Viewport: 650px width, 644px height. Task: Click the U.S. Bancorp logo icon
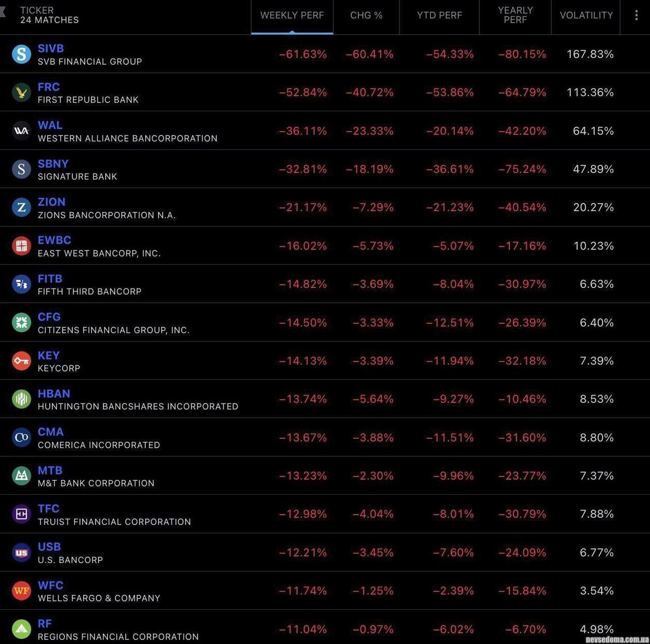[21, 553]
